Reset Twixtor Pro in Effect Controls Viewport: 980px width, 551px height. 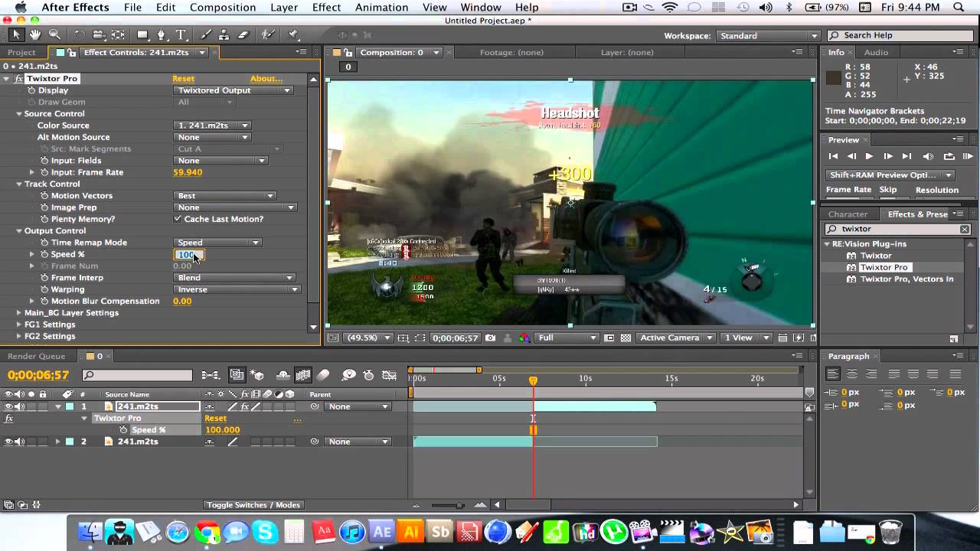click(184, 79)
